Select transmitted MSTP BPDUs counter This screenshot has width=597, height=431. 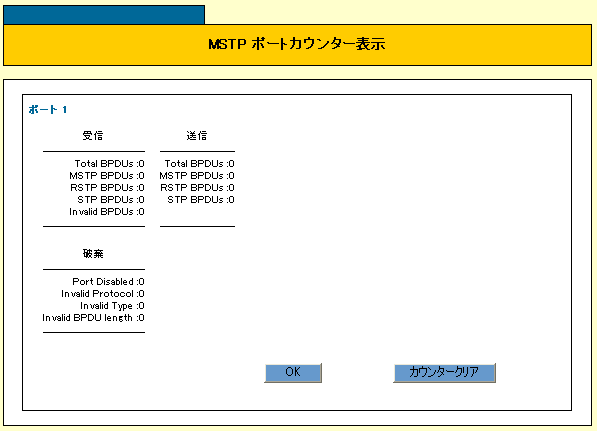197,176
